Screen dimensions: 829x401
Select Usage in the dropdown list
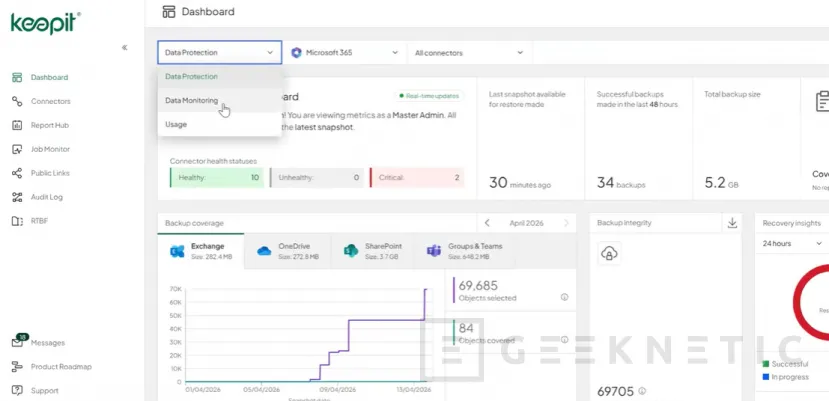click(x=219, y=124)
